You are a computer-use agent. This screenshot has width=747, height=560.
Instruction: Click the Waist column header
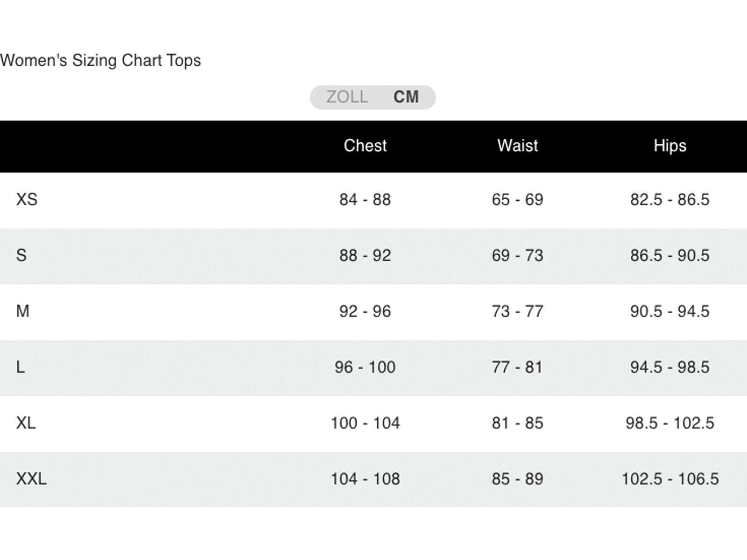tap(517, 146)
